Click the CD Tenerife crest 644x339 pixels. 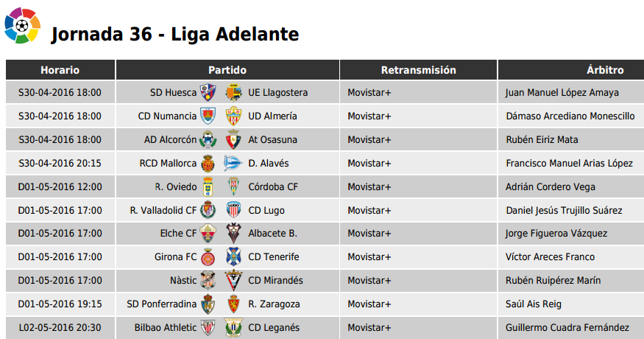(233, 256)
